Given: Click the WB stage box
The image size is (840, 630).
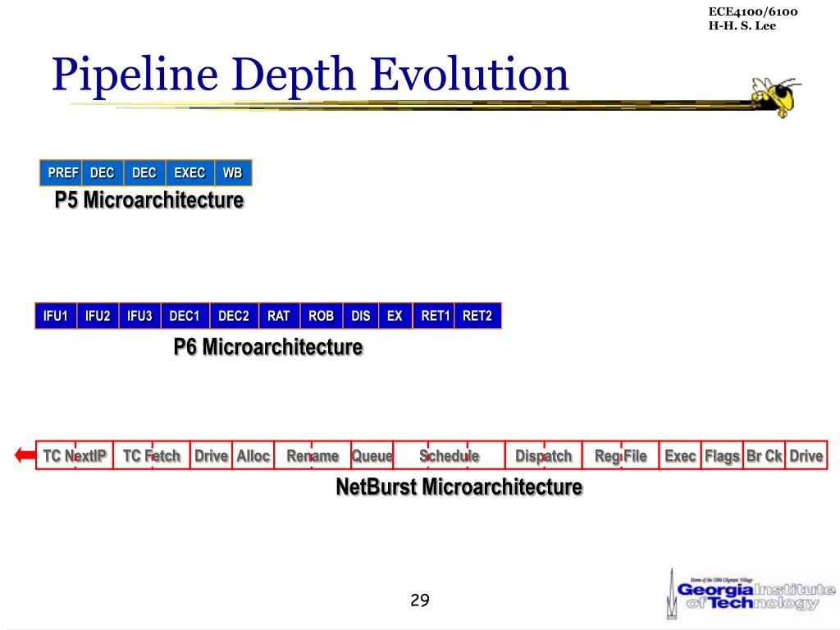Looking at the screenshot, I should coord(233,173).
